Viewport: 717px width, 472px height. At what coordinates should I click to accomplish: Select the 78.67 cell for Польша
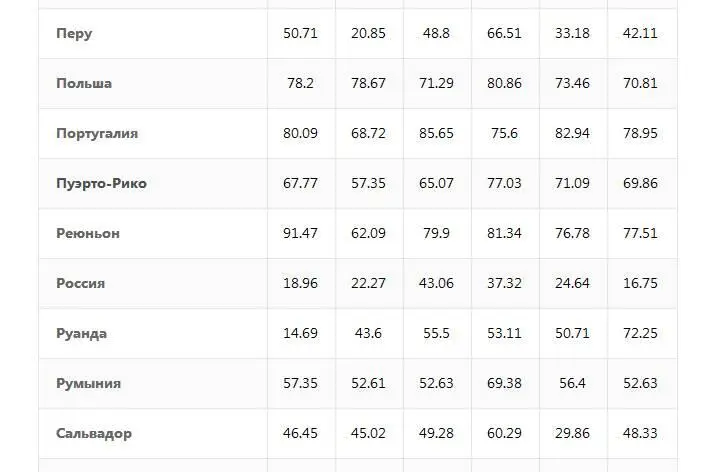tap(368, 83)
